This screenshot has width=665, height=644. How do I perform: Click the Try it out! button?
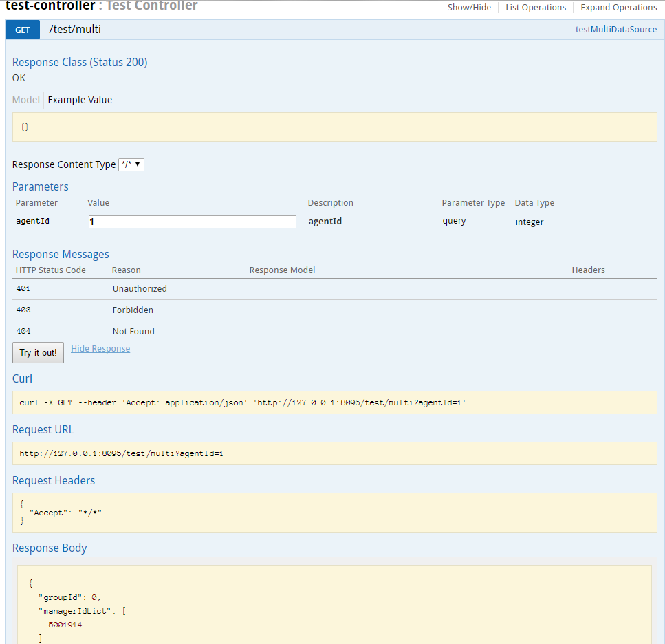click(x=39, y=352)
